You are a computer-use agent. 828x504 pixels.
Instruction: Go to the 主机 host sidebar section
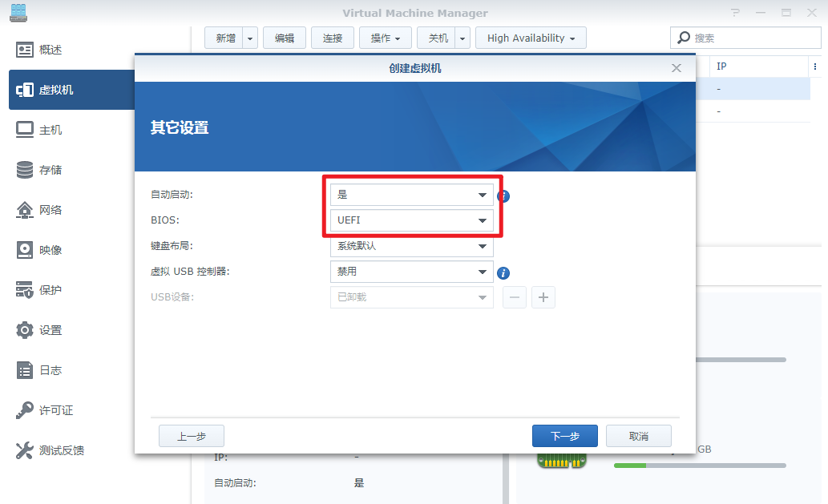(x=50, y=130)
